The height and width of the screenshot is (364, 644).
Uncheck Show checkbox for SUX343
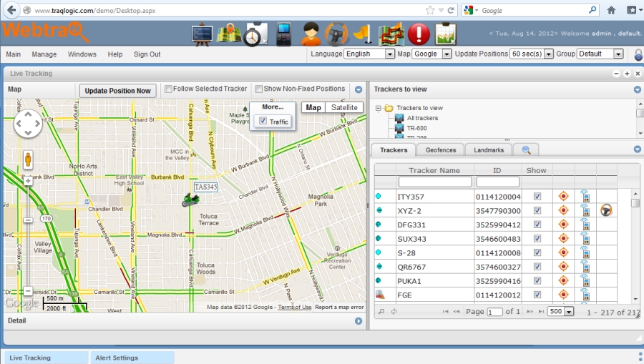tap(537, 238)
